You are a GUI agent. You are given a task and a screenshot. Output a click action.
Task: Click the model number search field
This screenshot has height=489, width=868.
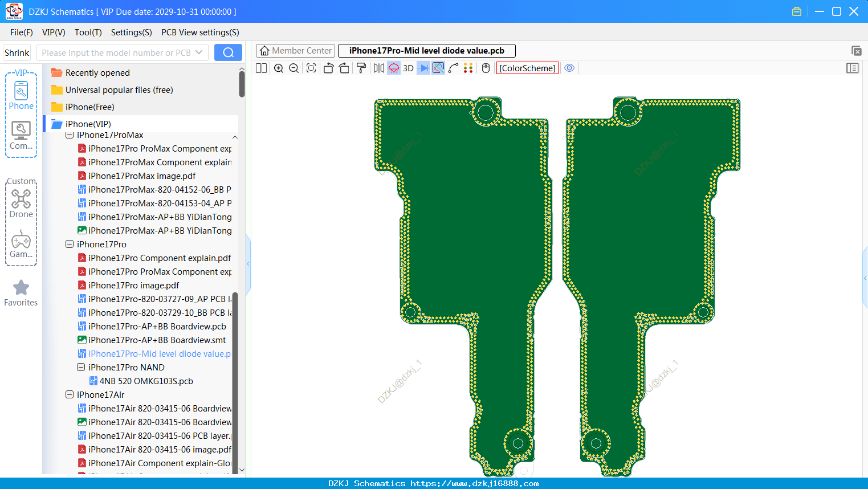(116, 52)
